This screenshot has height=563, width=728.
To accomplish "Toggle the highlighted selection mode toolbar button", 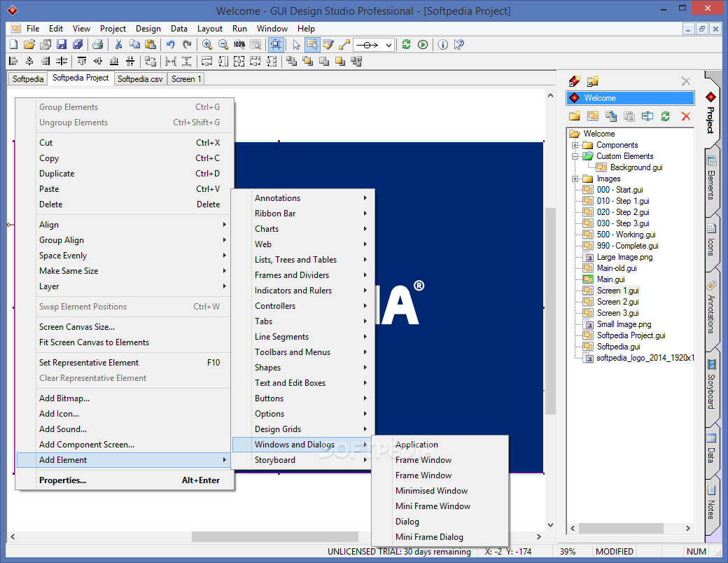I will 312,45.
